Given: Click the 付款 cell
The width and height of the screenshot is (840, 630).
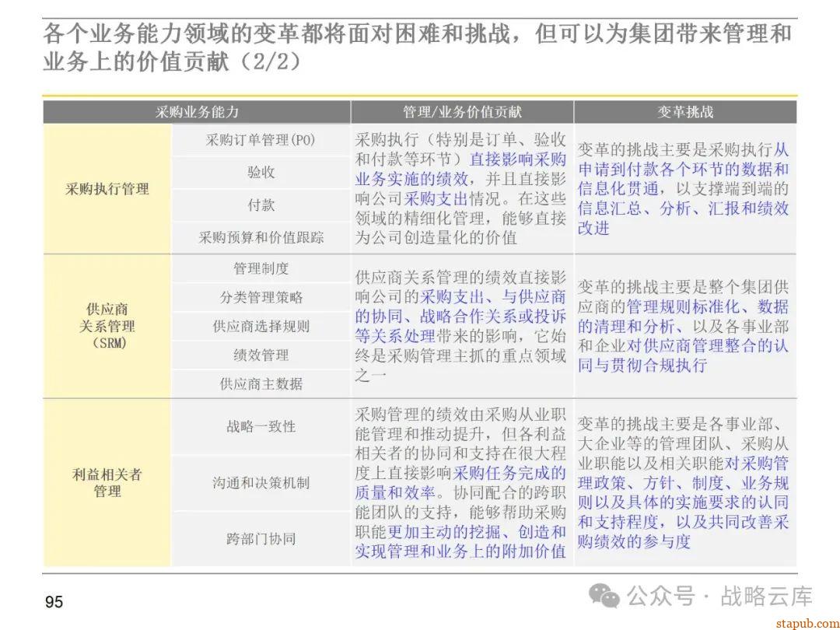Looking at the screenshot, I should click(x=262, y=205).
